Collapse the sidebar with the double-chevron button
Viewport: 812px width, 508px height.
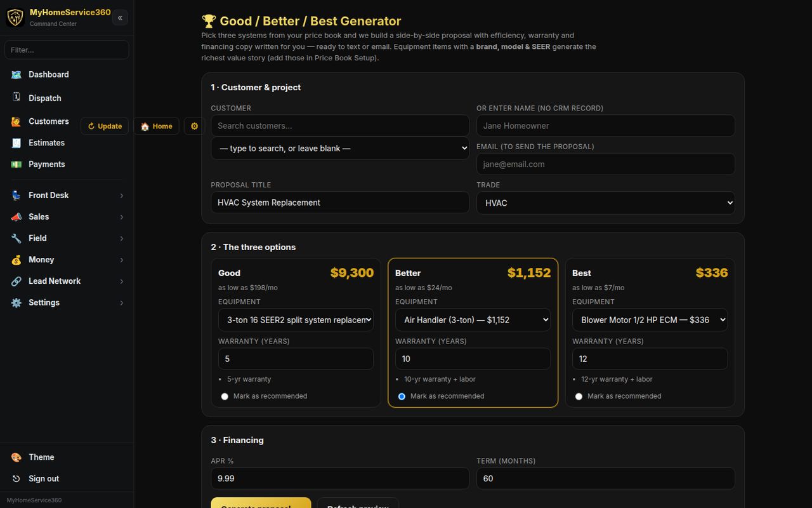click(120, 18)
